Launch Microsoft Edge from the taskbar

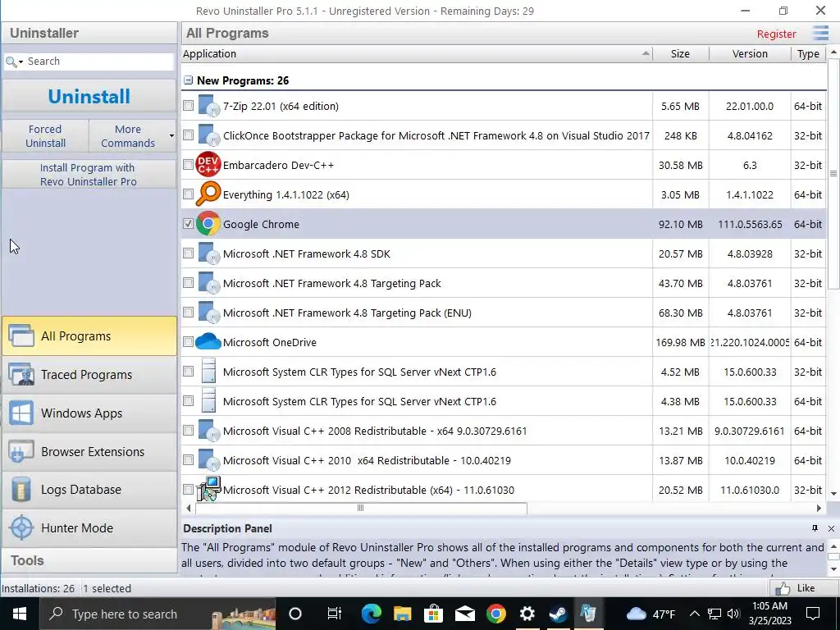(371, 614)
